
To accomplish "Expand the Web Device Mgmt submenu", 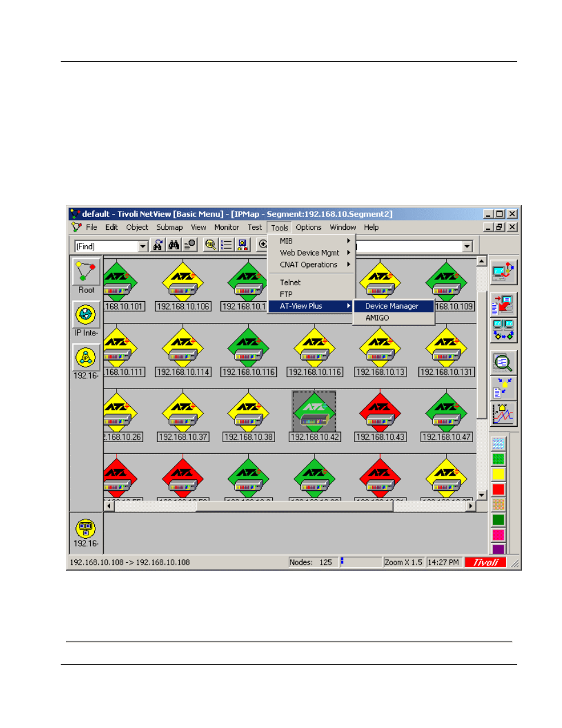I will pos(312,253).
